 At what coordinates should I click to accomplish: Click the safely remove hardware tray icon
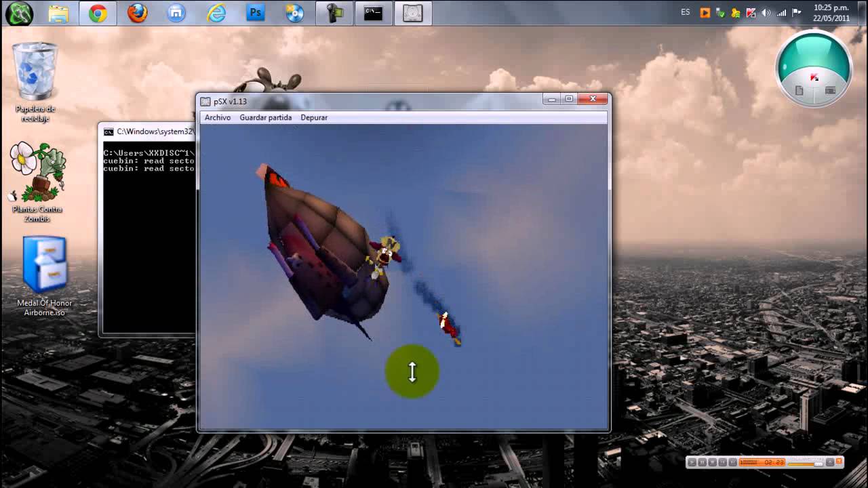pos(721,13)
